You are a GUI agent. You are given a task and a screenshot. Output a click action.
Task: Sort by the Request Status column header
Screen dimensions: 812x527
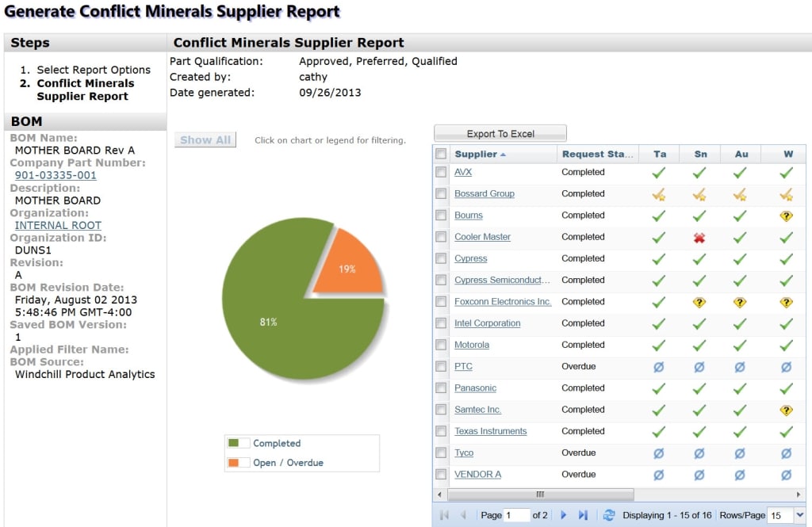598,154
